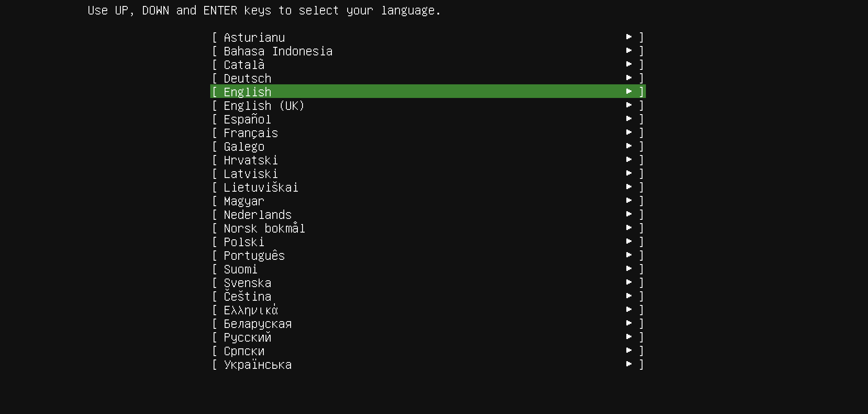Click the arrow icon beside Українська
The image size is (868, 414).
click(629, 364)
